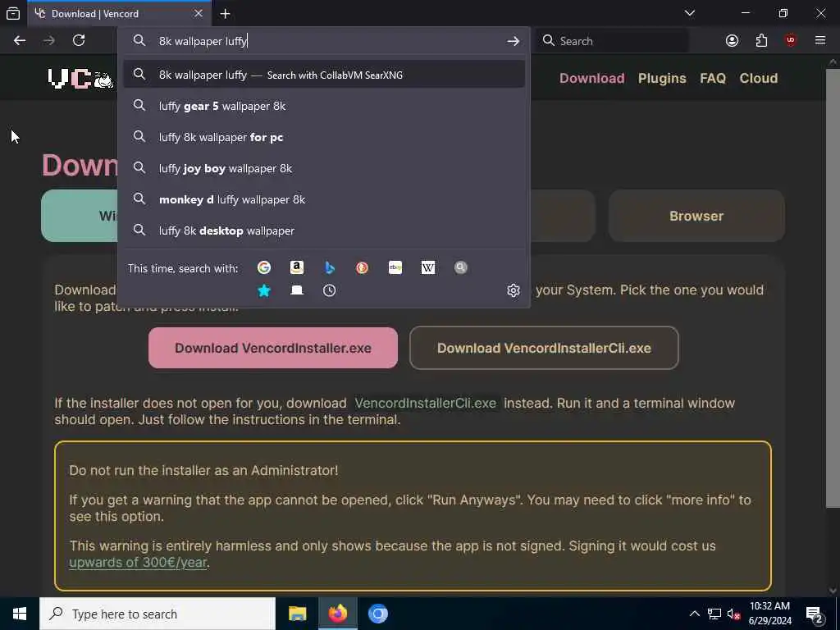Open the blue circular browser taskbar icon

377,614
